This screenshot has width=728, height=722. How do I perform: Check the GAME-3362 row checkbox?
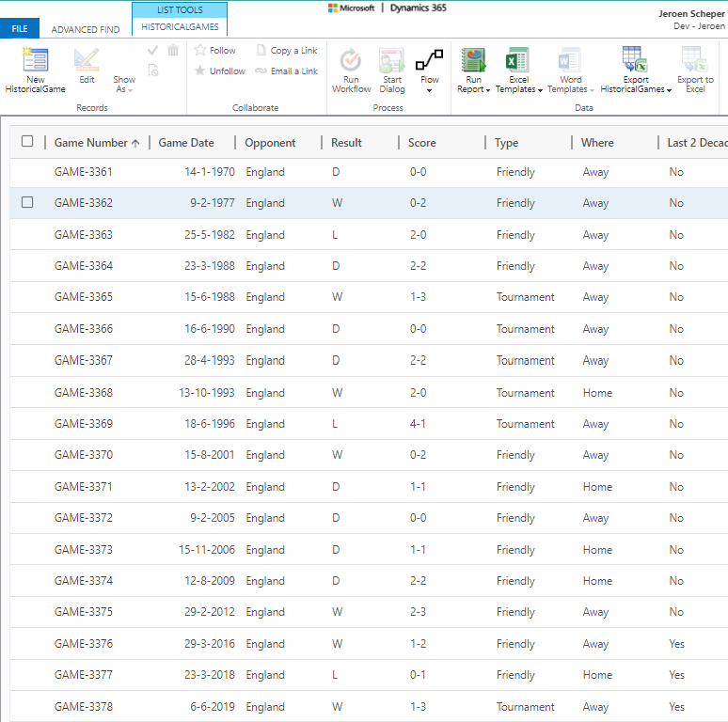click(27, 202)
